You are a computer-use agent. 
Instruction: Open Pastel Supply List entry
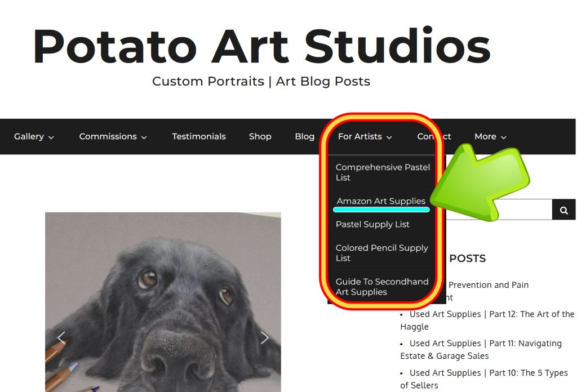tap(372, 224)
